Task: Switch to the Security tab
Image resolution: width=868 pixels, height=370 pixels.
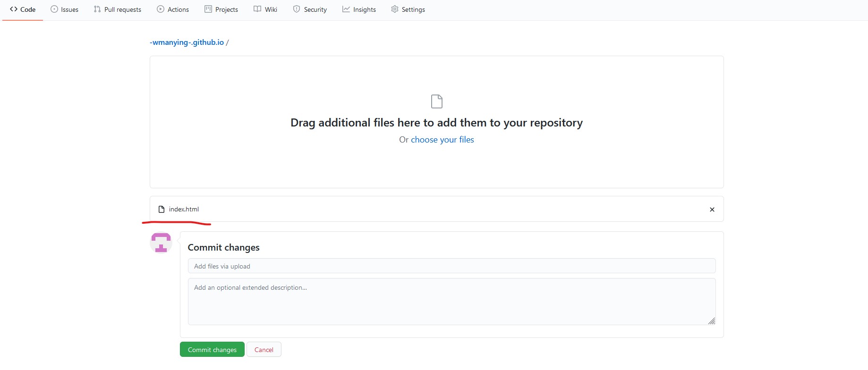Action: pos(310,9)
